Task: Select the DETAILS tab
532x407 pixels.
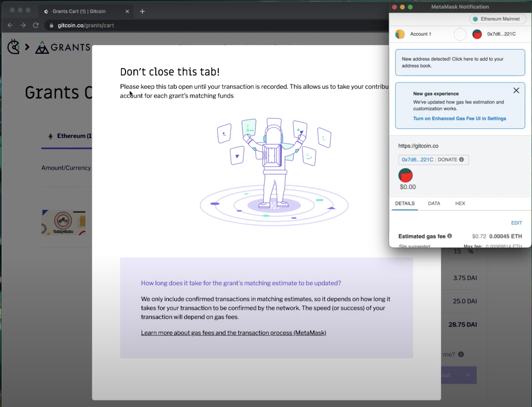Action: (405, 203)
